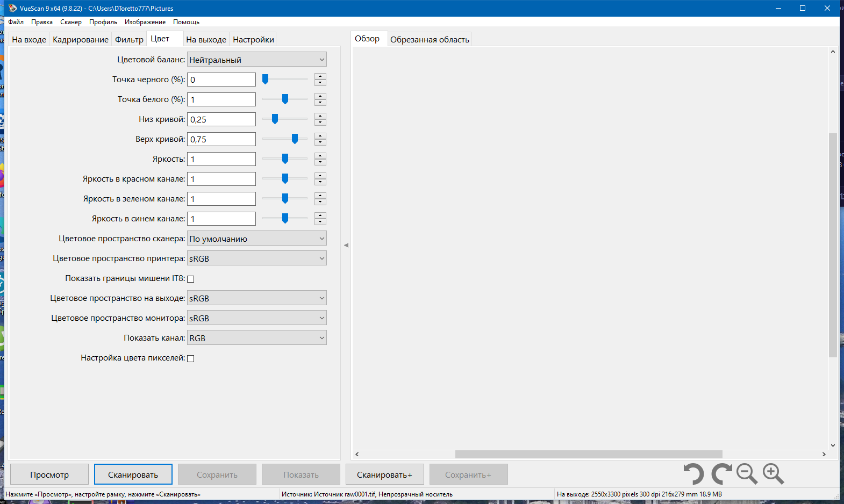Click the Верх кривой slider handle
Image resolution: width=844 pixels, height=504 pixels.
pos(295,139)
